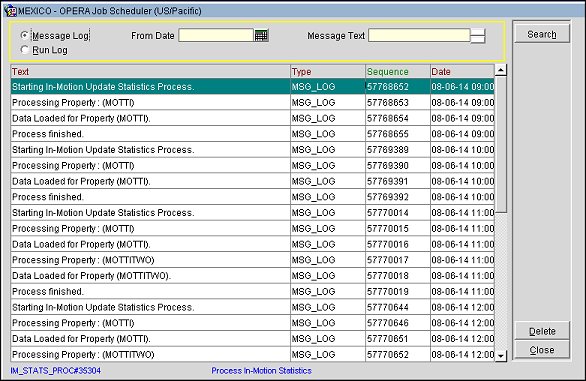586x381 pixels.
Task: Open the From Date calendar picker icon
Action: [x=261, y=36]
